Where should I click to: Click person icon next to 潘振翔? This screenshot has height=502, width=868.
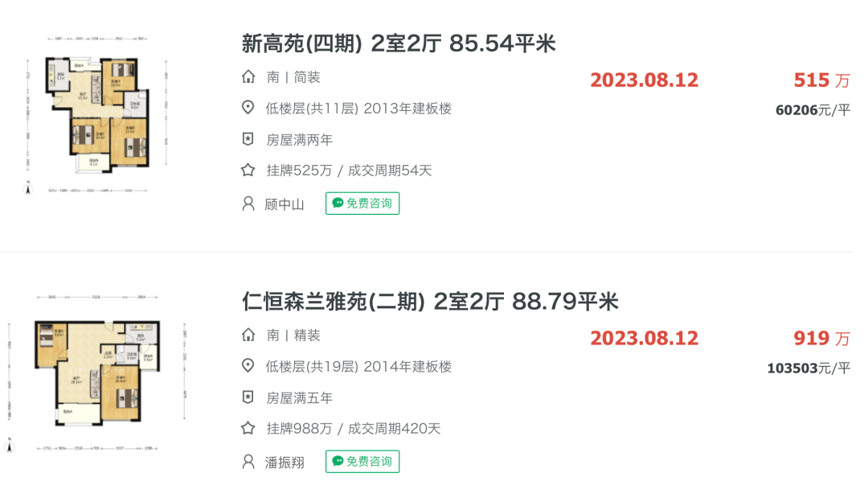click(248, 462)
